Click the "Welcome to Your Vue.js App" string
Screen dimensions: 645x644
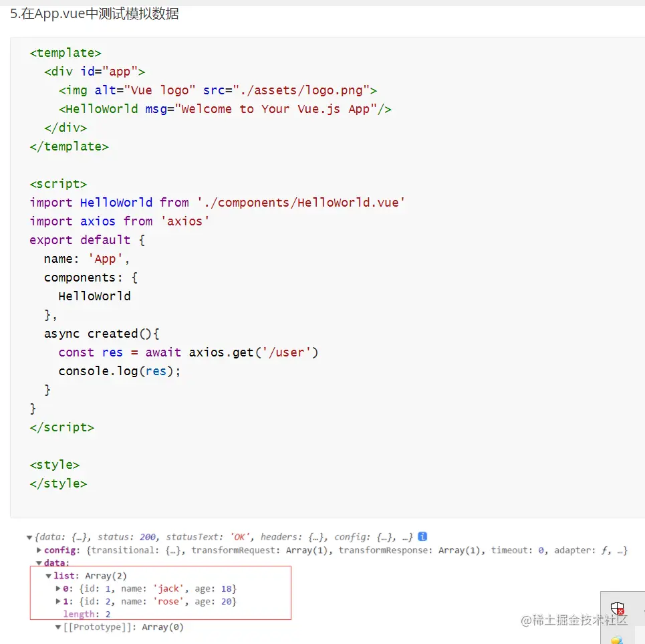[x=276, y=109]
